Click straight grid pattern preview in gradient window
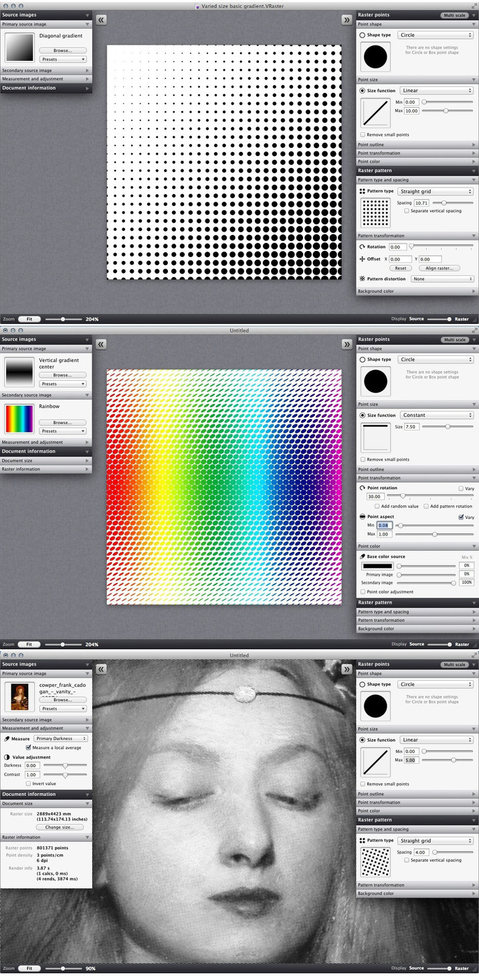Viewport: 479px width, 980px height. click(375, 212)
